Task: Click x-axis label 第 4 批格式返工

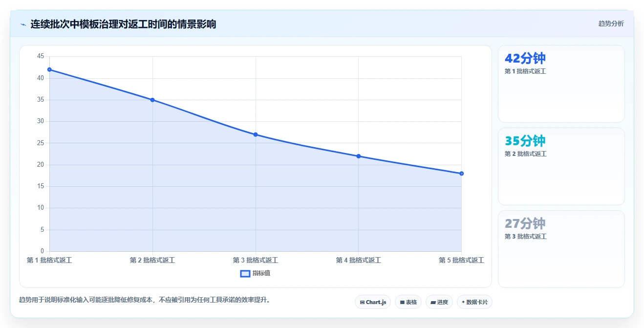Action: click(359, 261)
